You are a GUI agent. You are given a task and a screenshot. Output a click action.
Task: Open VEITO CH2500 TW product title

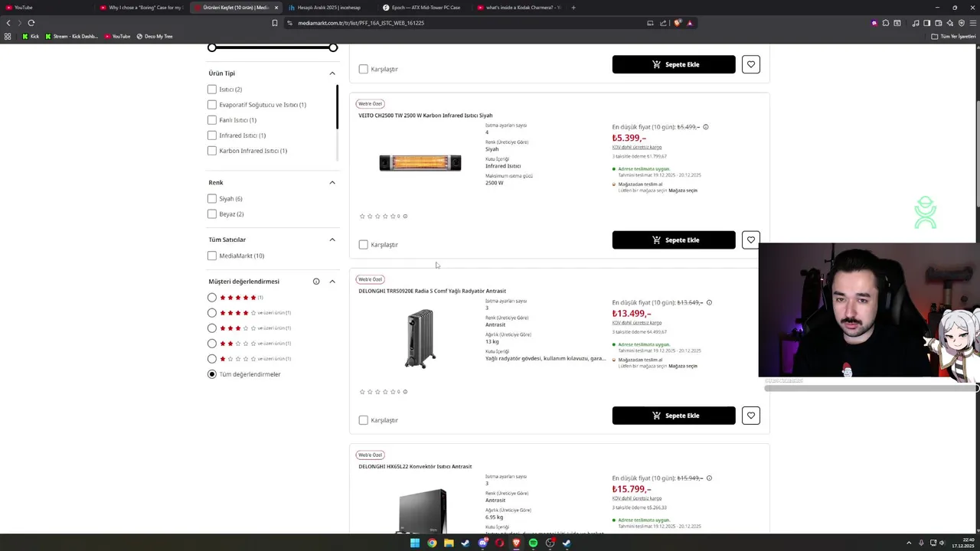[x=426, y=116]
